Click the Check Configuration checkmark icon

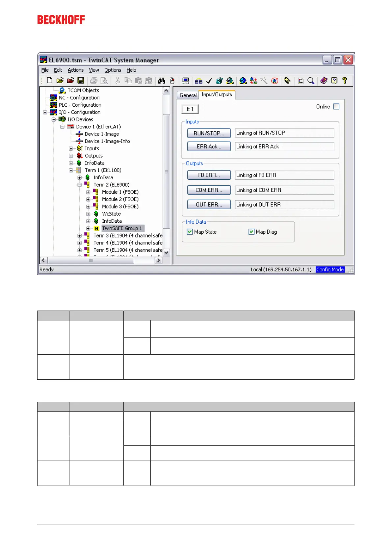point(209,81)
